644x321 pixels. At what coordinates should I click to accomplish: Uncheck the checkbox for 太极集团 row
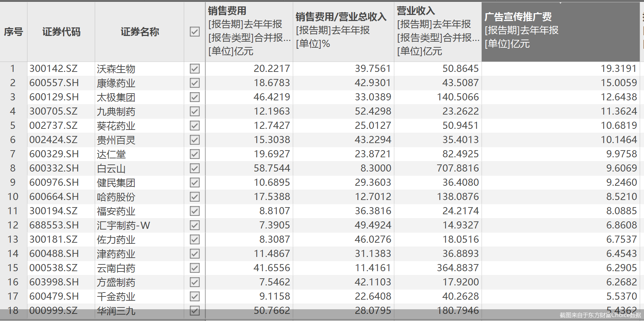click(x=194, y=97)
